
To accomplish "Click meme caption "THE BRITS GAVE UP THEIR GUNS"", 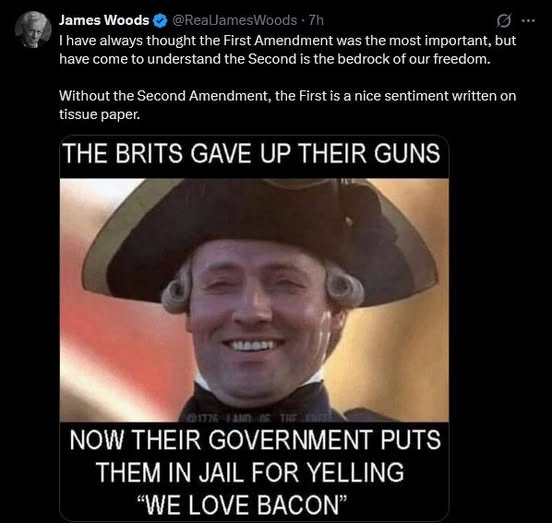I will click(x=252, y=153).
